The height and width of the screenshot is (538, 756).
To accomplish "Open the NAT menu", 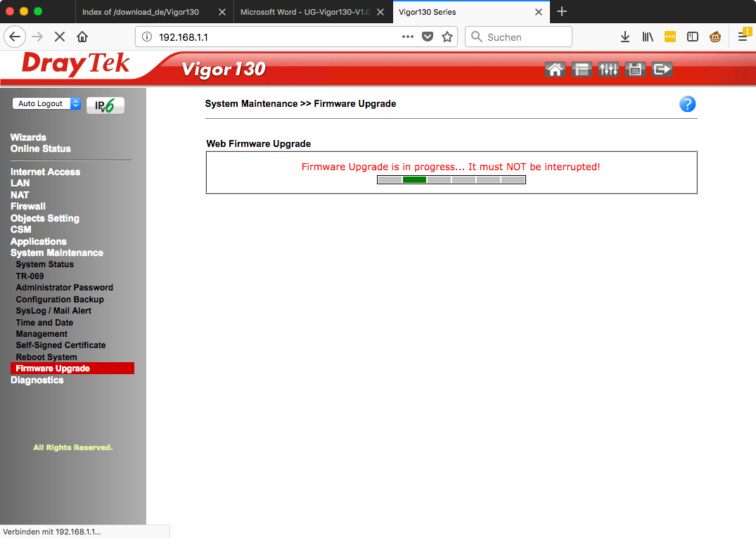I will point(20,195).
